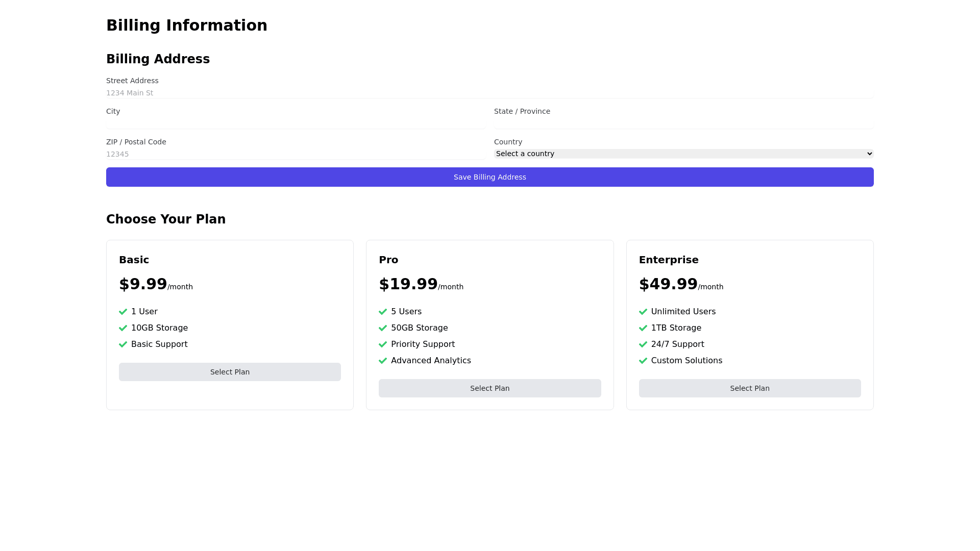Screen dimensions: 980x551
Task: Open the Country dropdown
Action: click(x=683, y=154)
